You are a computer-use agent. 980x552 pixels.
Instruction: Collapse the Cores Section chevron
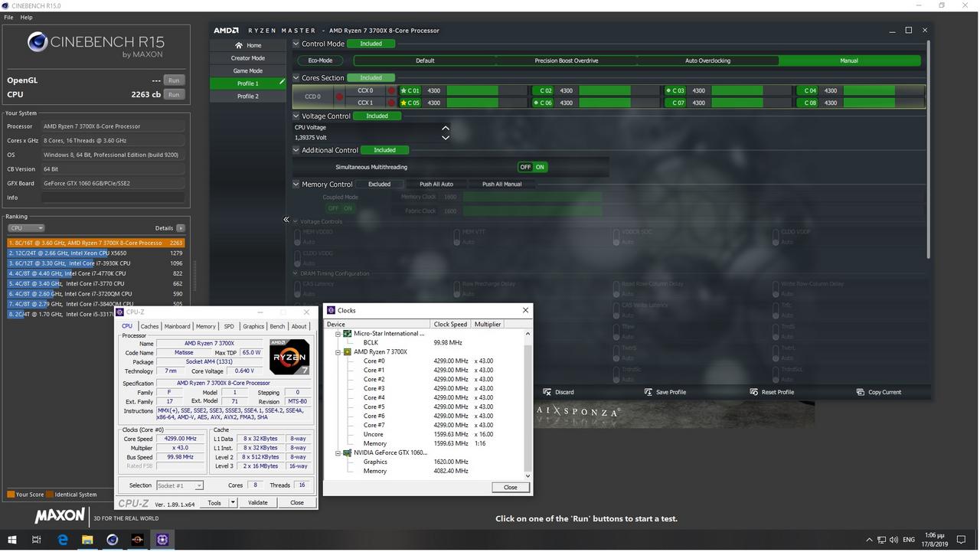click(296, 77)
